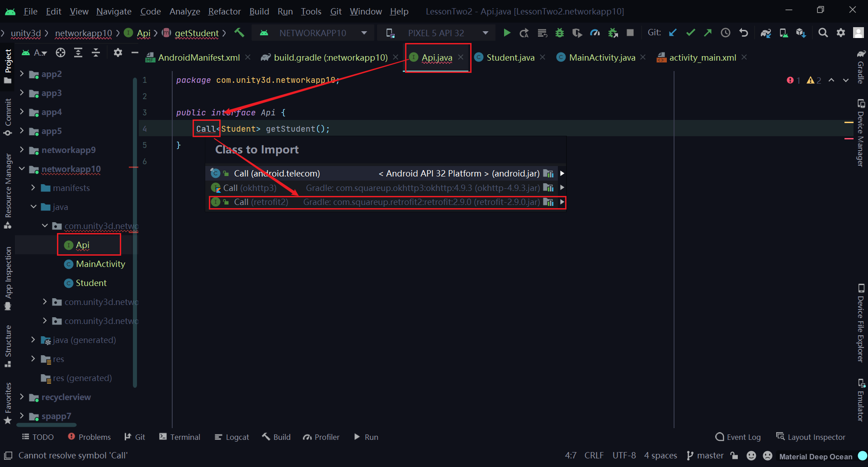Open Git history clock icon
The width and height of the screenshot is (868, 467).
click(x=726, y=33)
